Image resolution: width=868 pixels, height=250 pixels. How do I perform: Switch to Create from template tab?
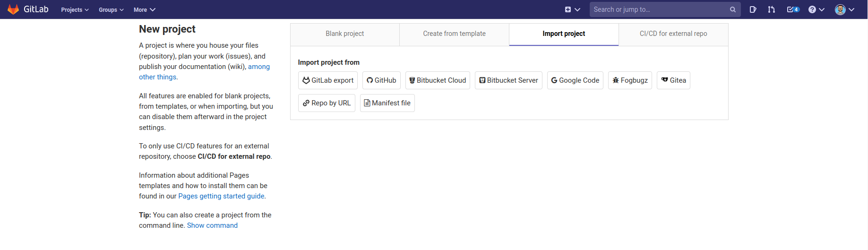pos(454,34)
